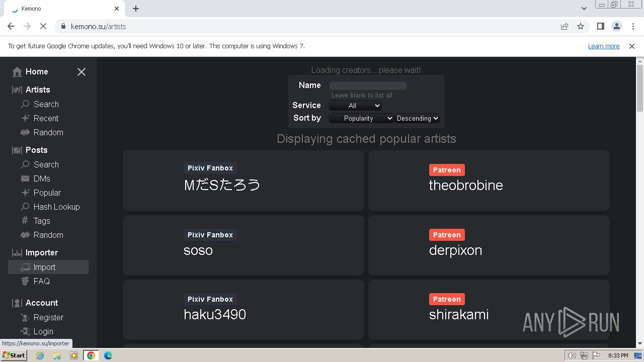
Task: Click Pixiv Fanbox badge on soso card
Action: (210, 235)
